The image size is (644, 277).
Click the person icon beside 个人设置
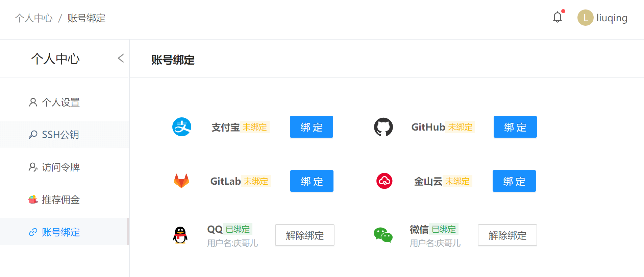point(33,102)
